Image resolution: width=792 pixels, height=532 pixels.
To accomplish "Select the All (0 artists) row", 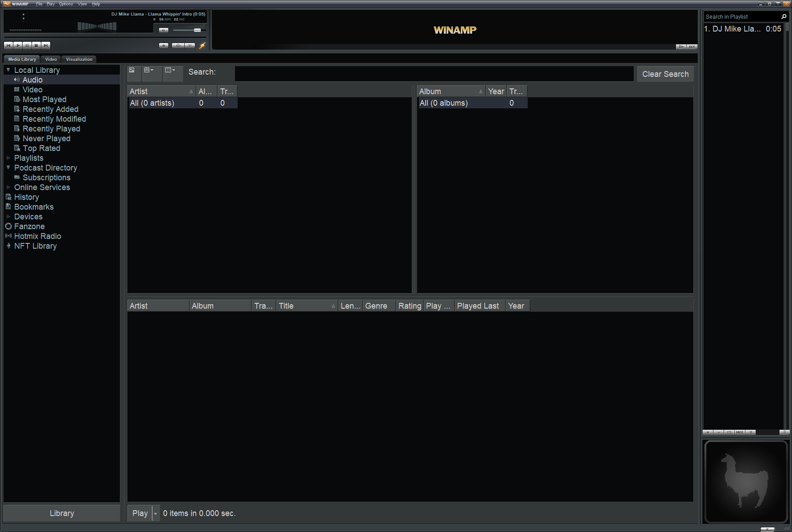I will click(x=183, y=103).
